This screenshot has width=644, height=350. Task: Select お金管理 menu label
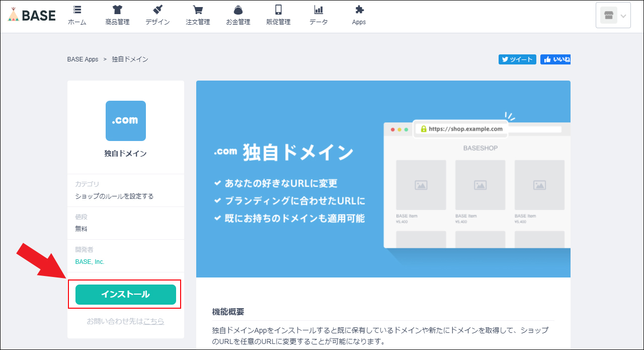[x=238, y=22]
